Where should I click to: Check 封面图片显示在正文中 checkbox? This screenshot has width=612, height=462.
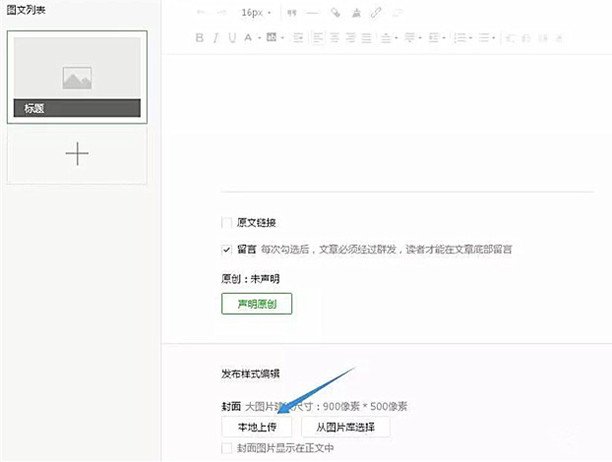tap(226, 448)
